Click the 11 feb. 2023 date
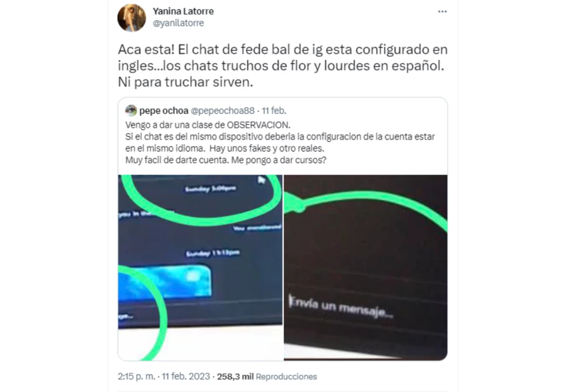588x392 pixels. pos(186,377)
